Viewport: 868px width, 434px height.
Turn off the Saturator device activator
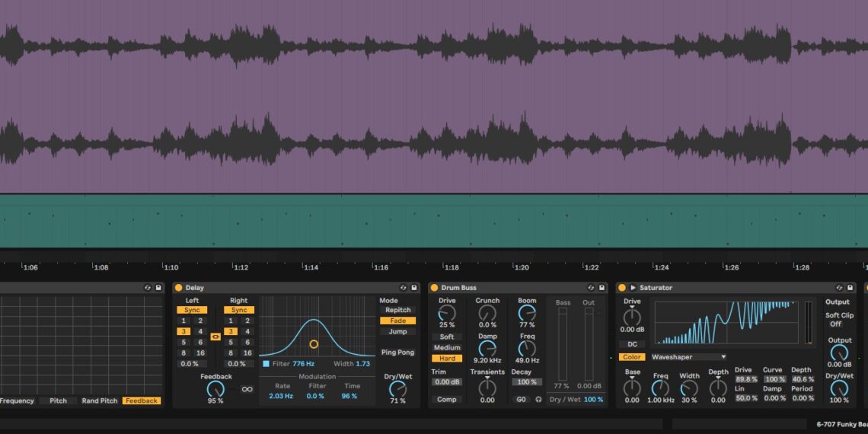point(621,288)
